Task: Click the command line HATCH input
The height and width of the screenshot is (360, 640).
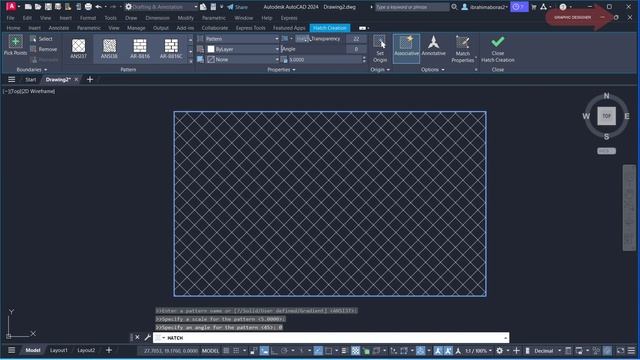Action: point(331,338)
